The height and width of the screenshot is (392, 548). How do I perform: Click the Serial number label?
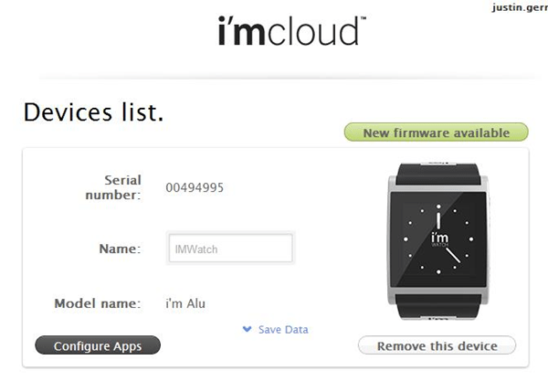pyautogui.click(x=113, y=187)
